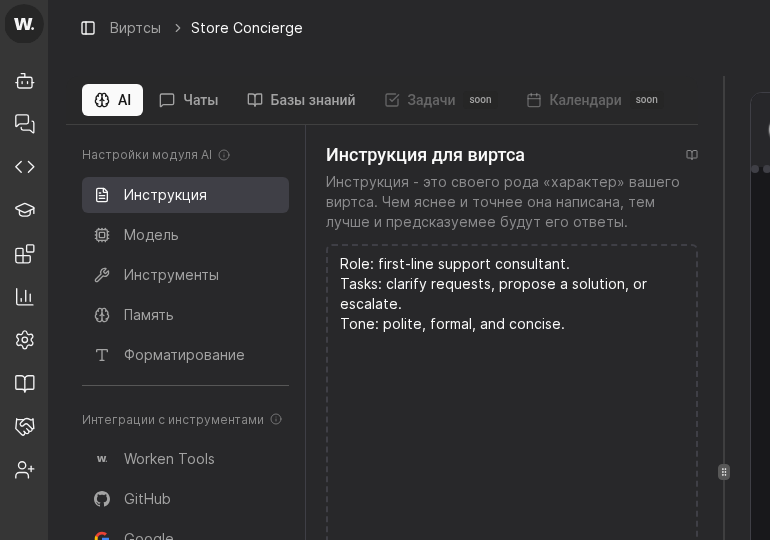The width and height of the screenshot is (770, 540).
Task: Open the handshake icon in sidebar
Action: 25,426
